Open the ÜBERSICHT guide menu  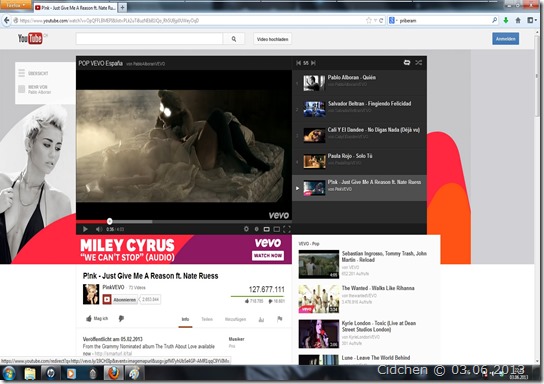[x=34, y=73]
